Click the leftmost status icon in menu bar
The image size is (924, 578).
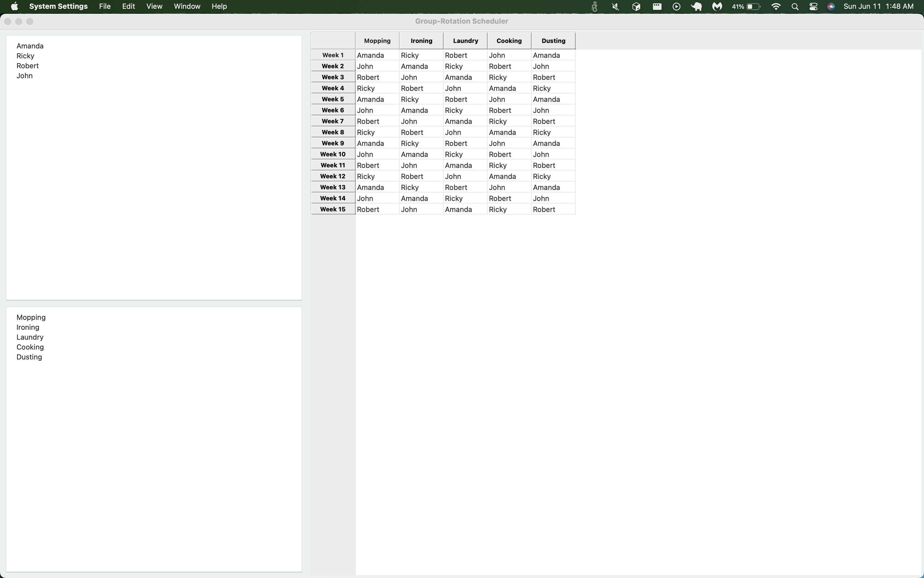pyautogui.click(x=595, y=7)
